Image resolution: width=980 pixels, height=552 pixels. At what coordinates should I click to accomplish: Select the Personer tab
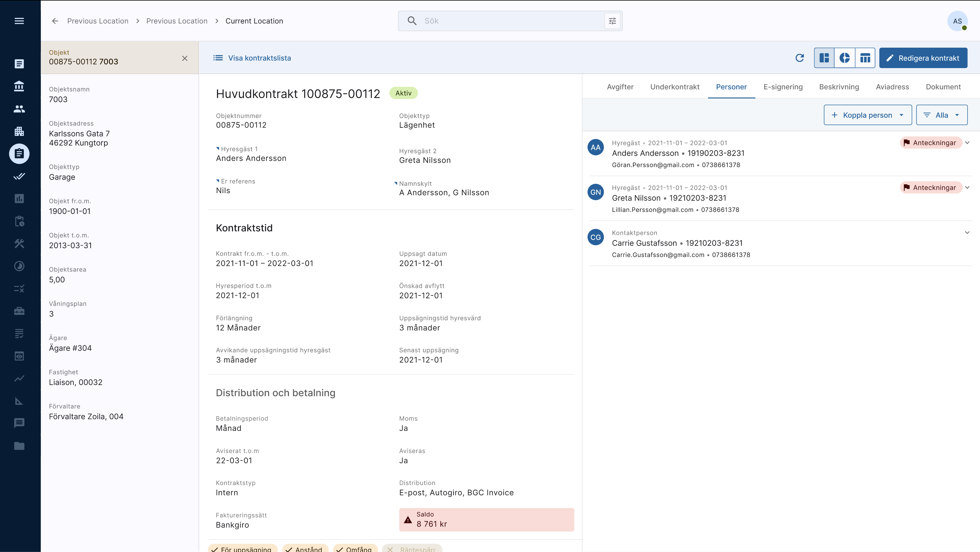point(731,87)
